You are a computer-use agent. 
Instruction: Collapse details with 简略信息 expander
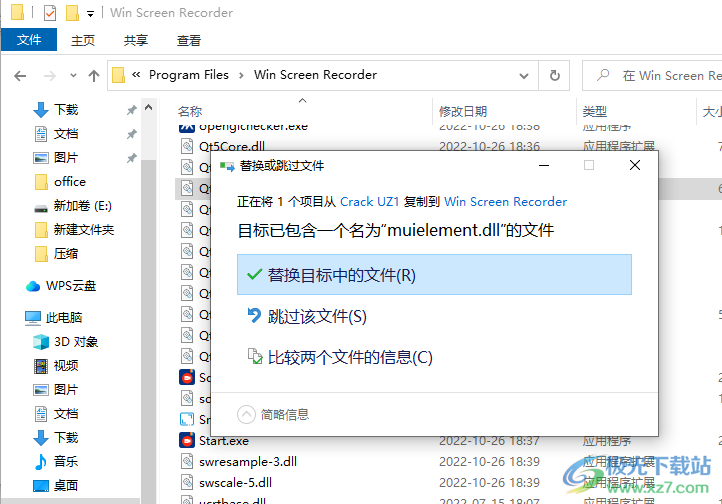(x=273, y=414)
